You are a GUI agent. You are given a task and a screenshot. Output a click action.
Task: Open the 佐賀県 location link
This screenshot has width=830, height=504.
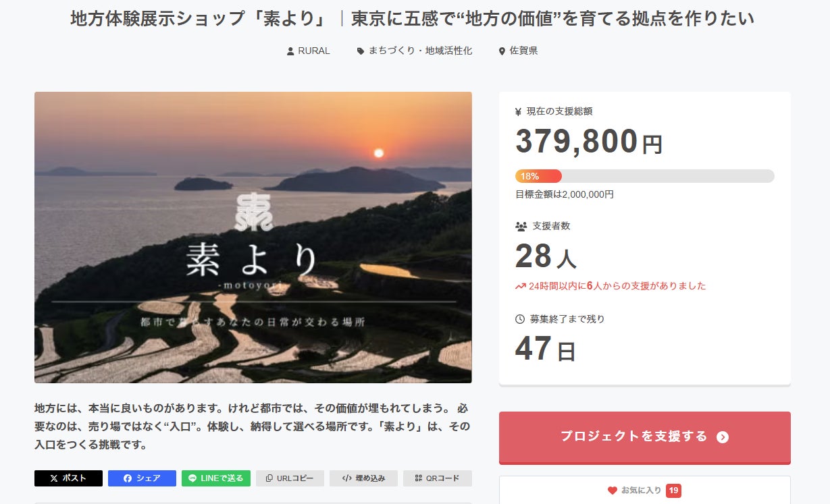(x=524, y=51)
